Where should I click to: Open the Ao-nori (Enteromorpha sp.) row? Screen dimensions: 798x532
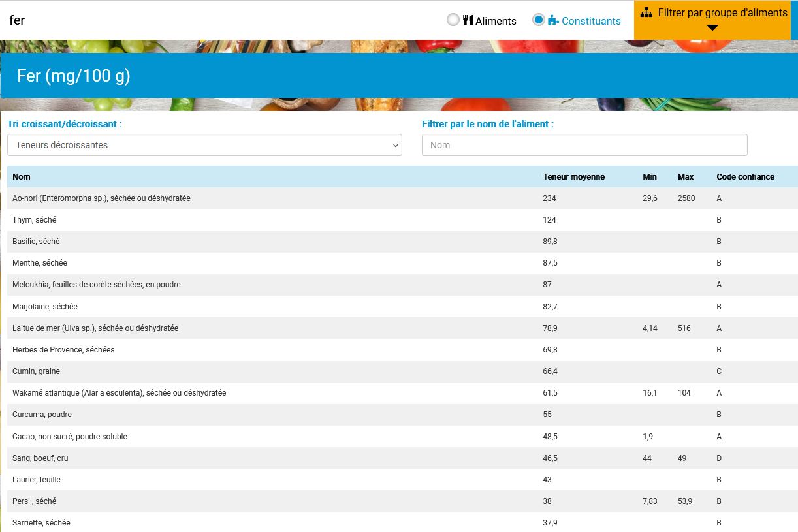[x=101, y=198]
